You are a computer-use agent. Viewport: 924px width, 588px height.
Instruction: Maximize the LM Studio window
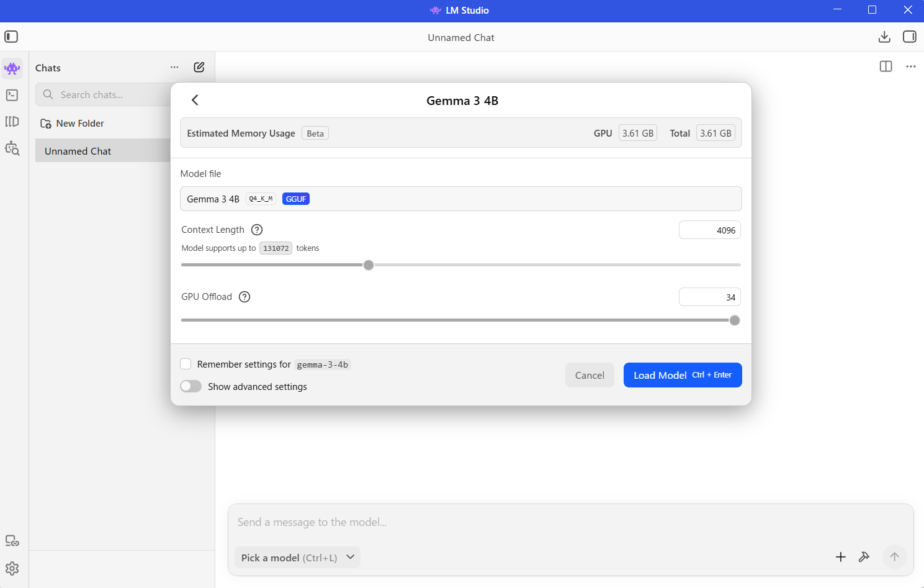coord(872,10)
